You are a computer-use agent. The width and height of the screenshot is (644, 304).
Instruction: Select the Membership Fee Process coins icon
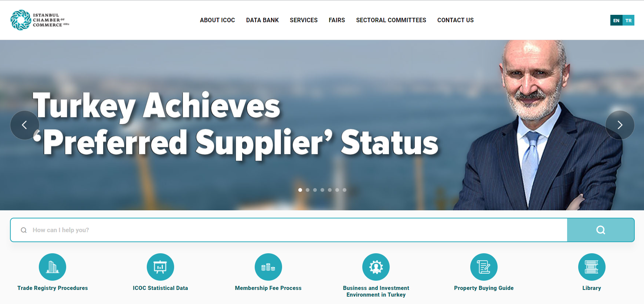tap(268, 267)
